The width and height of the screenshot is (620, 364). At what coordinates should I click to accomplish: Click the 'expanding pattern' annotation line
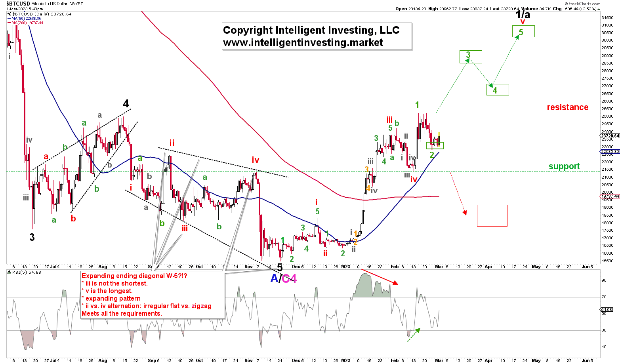coord(111,299)
